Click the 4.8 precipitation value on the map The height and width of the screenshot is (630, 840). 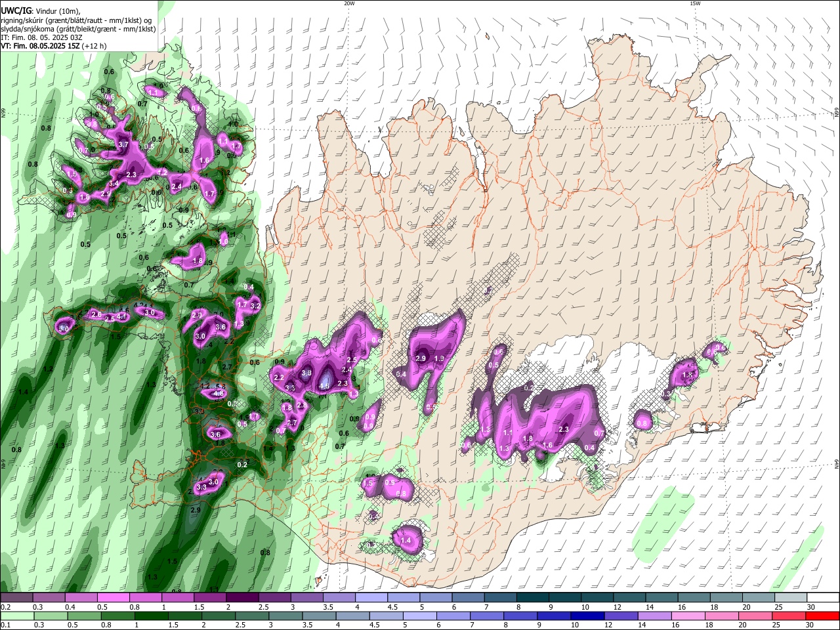(x=219, y=394)
